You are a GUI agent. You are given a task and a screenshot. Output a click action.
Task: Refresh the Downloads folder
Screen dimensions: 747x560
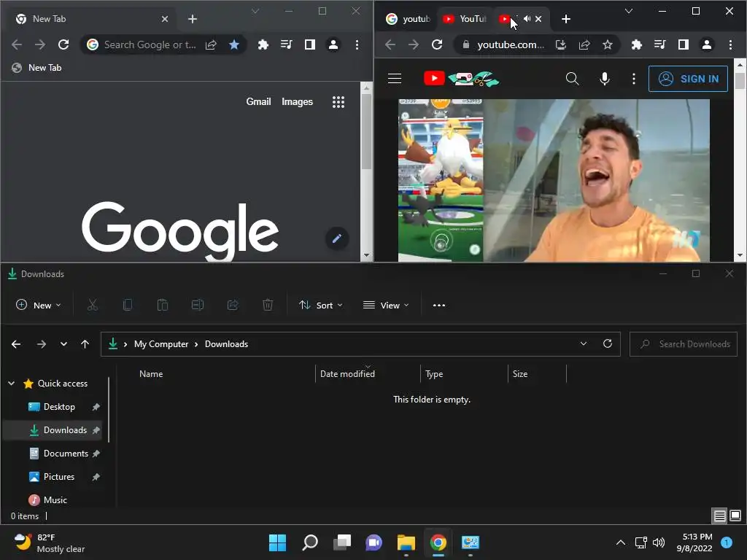click(608, 344)
